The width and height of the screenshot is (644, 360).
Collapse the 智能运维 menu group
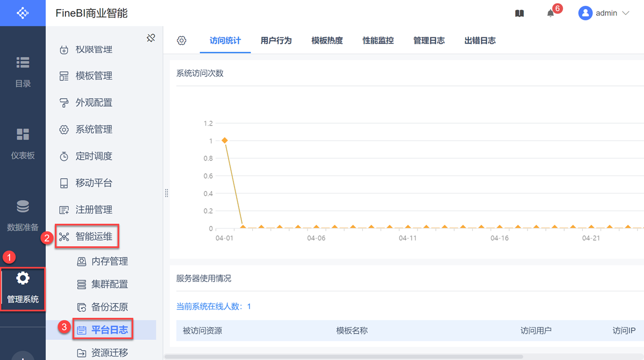(93, 237)
